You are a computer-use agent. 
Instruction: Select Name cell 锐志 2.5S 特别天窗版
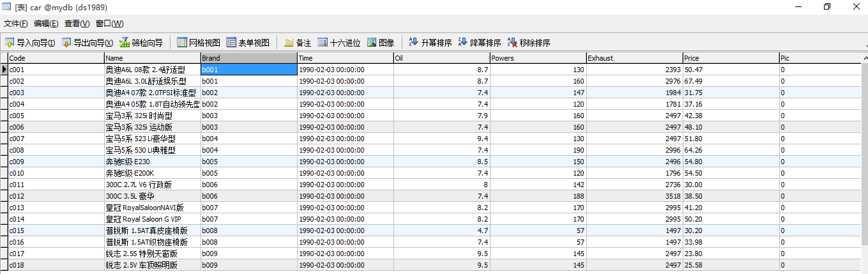[153, 254]
